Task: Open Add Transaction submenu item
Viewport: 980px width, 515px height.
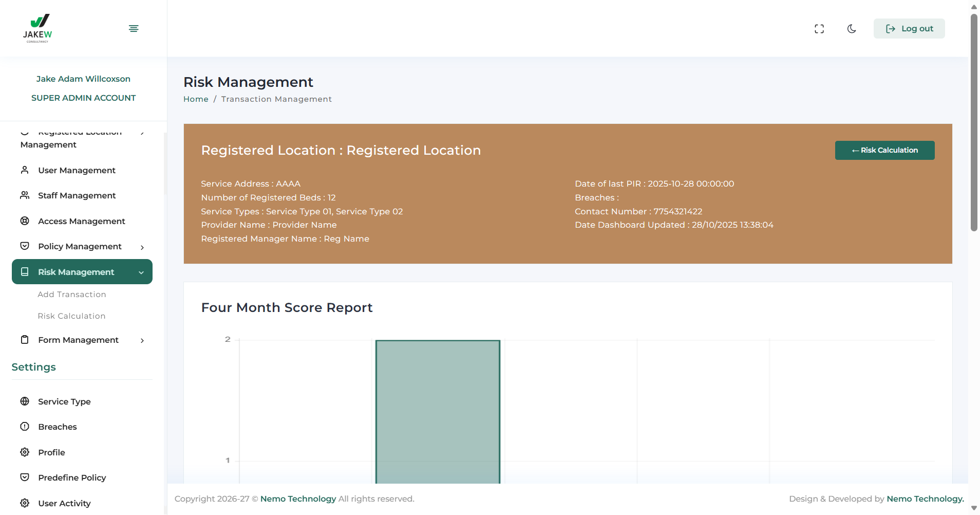Action: [72, 295]
